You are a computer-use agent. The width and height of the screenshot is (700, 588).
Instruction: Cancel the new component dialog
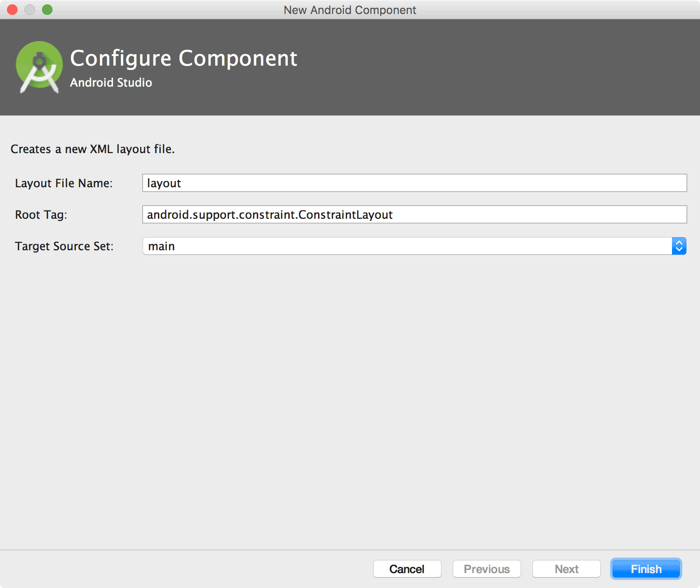(407, 569)
